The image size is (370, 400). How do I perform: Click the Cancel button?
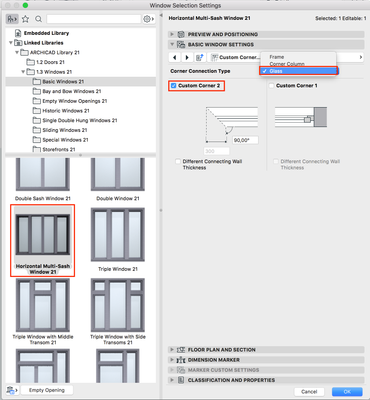pos(309,392)
